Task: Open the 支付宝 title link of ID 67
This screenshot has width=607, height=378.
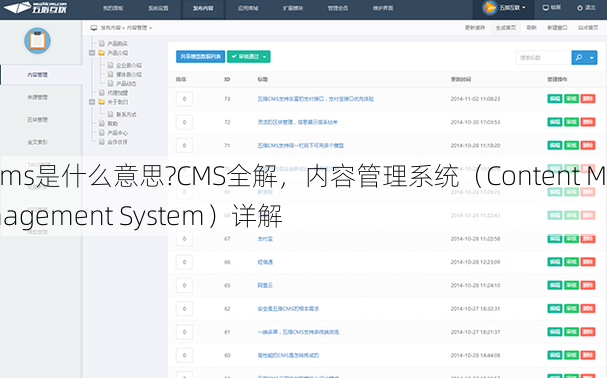Action: (265, 239)
